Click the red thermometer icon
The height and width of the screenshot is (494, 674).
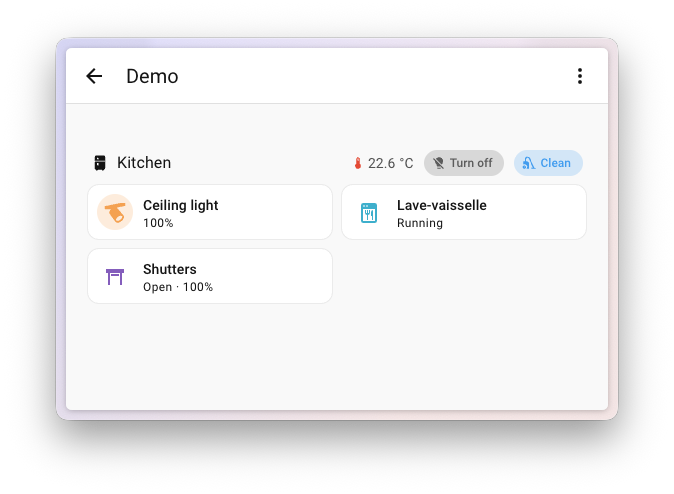[x=358, y=163]
